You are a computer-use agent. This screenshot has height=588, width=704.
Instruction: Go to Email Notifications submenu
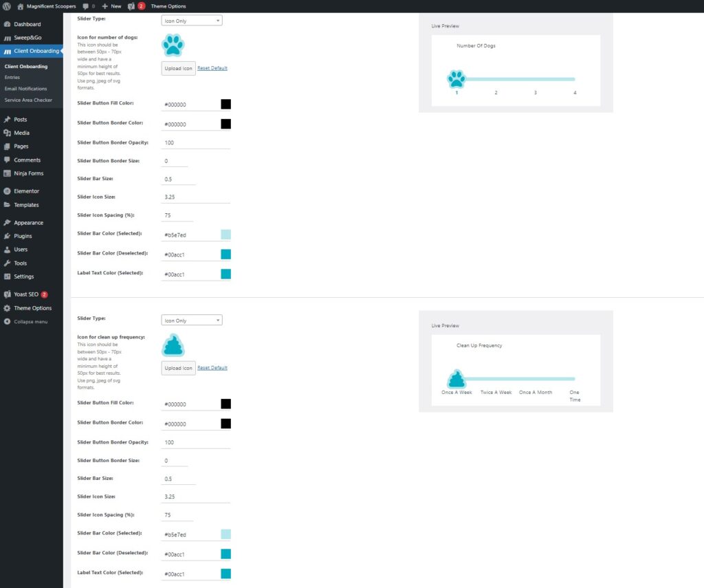(25, 89)
